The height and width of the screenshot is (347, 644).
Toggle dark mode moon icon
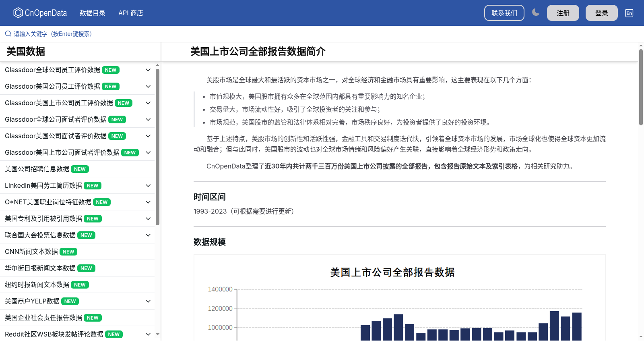point(536,12)
